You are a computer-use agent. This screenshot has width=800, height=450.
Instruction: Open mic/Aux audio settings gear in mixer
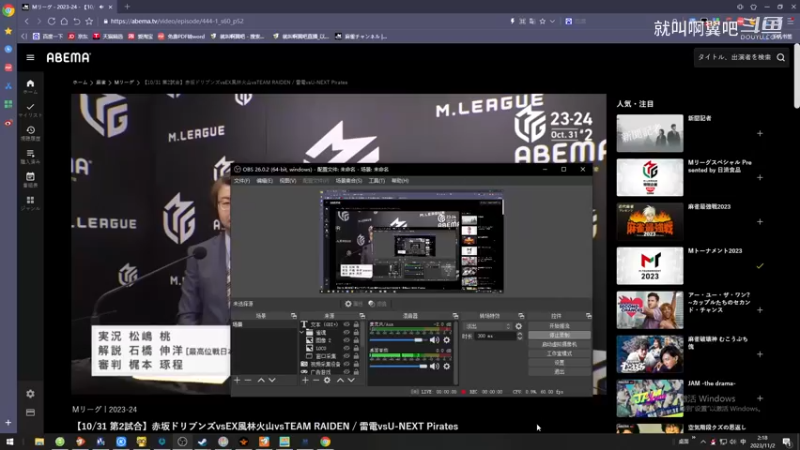pos(446,340)
